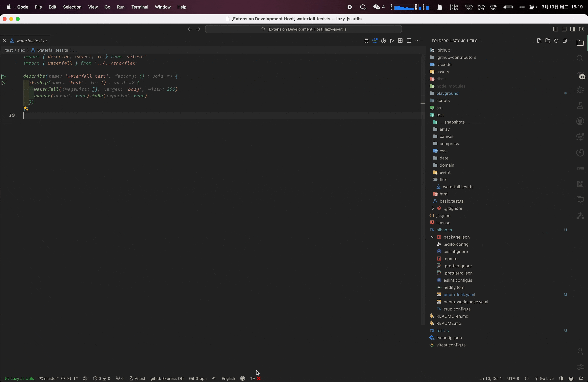Click Git Graph in the status bar
588x382 pixels.
click(198, 379)
